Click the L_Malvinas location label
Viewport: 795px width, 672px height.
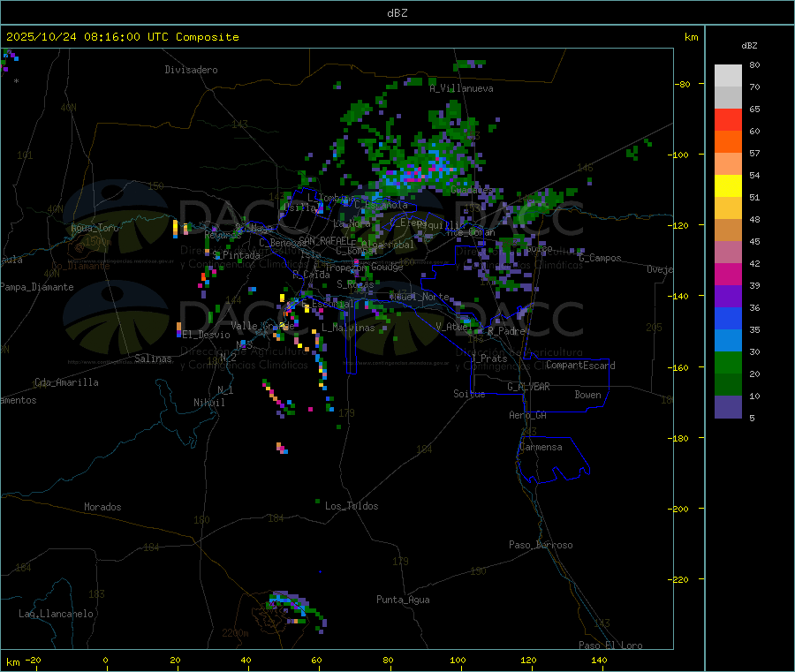pos(348,328)
